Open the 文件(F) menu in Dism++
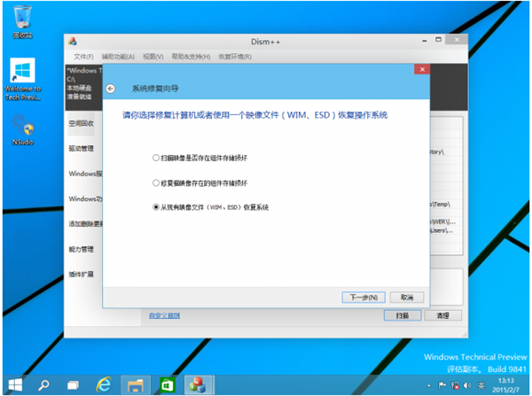Image resolution: width=532 pixels, height=396 pixels. [x=83, y=57]
